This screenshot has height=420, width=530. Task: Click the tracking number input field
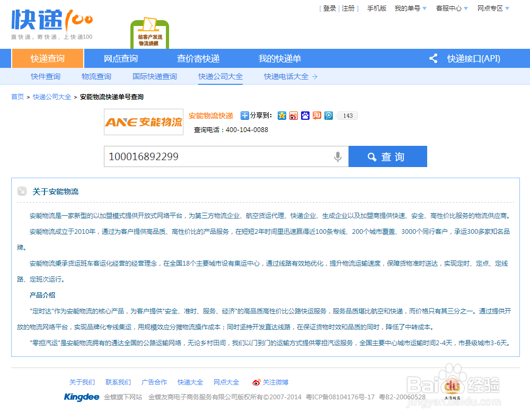click(x=226, y=156)
